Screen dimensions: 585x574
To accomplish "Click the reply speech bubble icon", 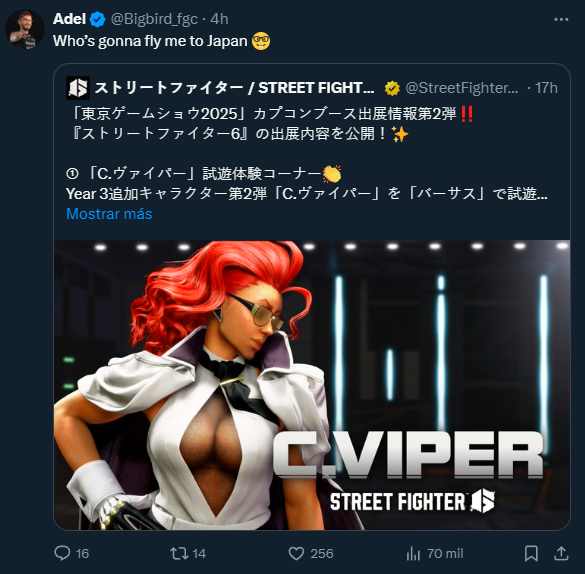I will click(x=62, y=553).
